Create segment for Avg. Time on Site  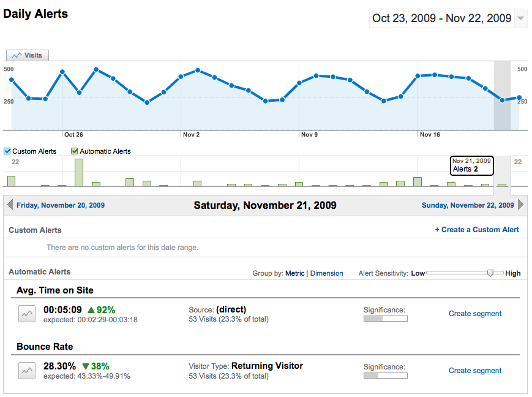474,314
